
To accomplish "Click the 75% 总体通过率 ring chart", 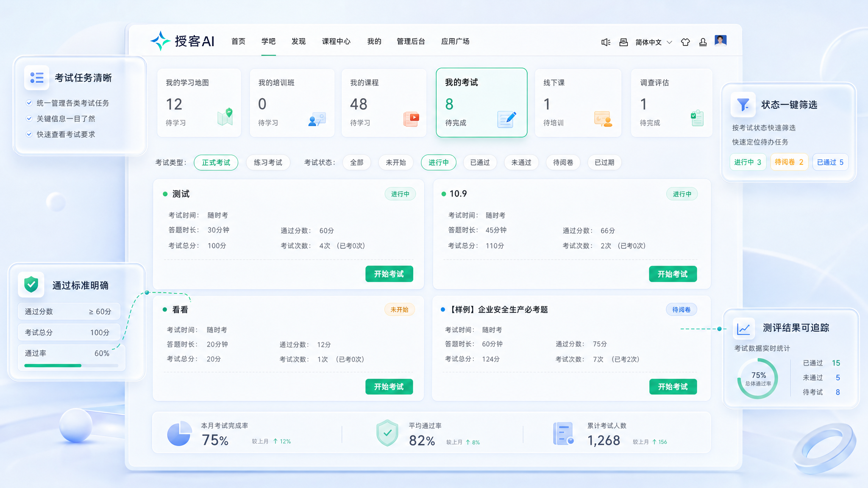I will coord(758,378).
